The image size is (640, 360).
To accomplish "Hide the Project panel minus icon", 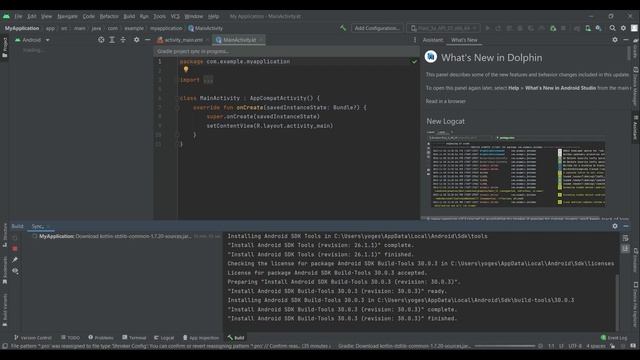I will point(147,40).
